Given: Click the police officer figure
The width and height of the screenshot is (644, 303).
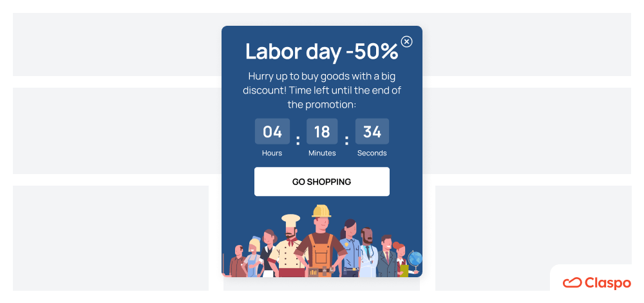Looking at the screenshot, I should point(350,248).
